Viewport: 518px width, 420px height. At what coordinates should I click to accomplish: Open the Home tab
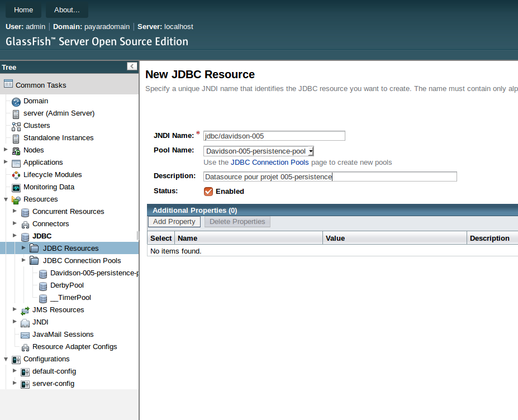click(x=23, y=10)
